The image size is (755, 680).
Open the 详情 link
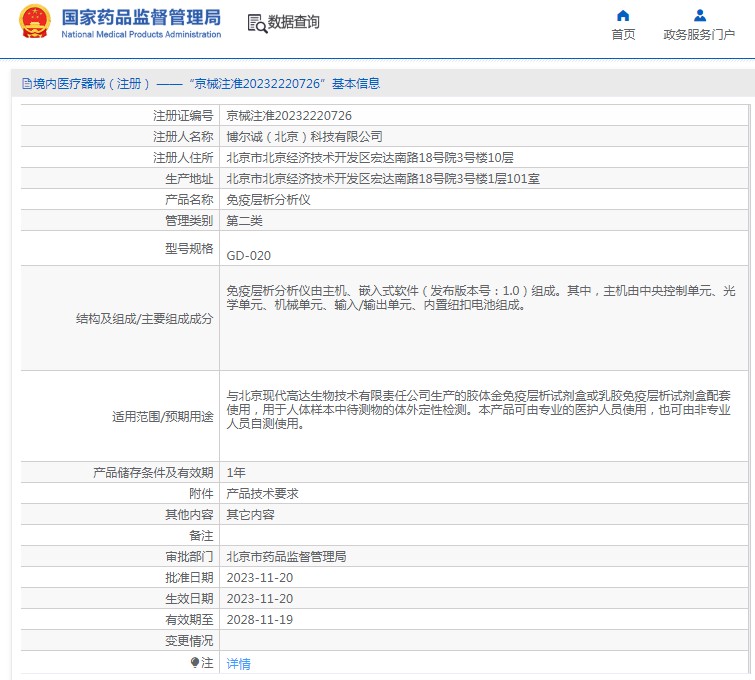coord(238,664)
